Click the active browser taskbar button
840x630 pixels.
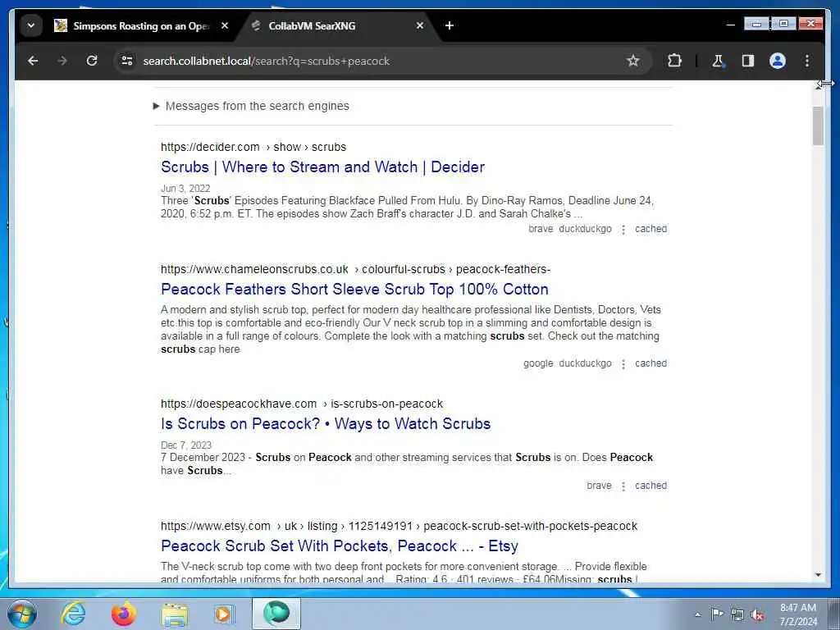point(276,614)
